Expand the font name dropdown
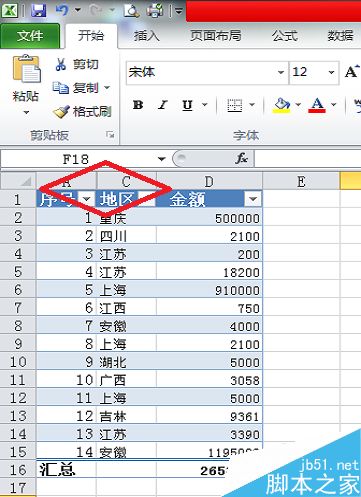361x497 pixels. pos(281,72)
